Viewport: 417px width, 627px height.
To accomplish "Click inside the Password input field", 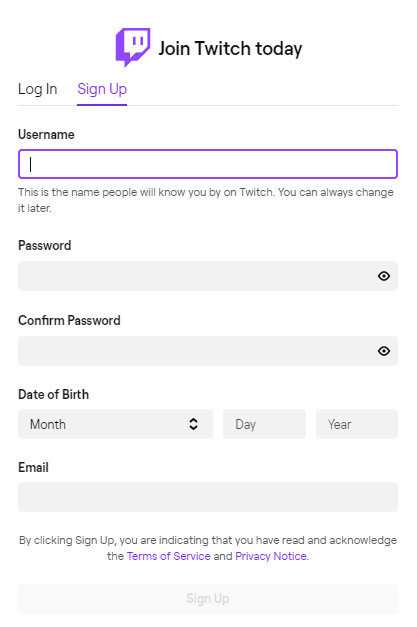I will coord(208,276).
